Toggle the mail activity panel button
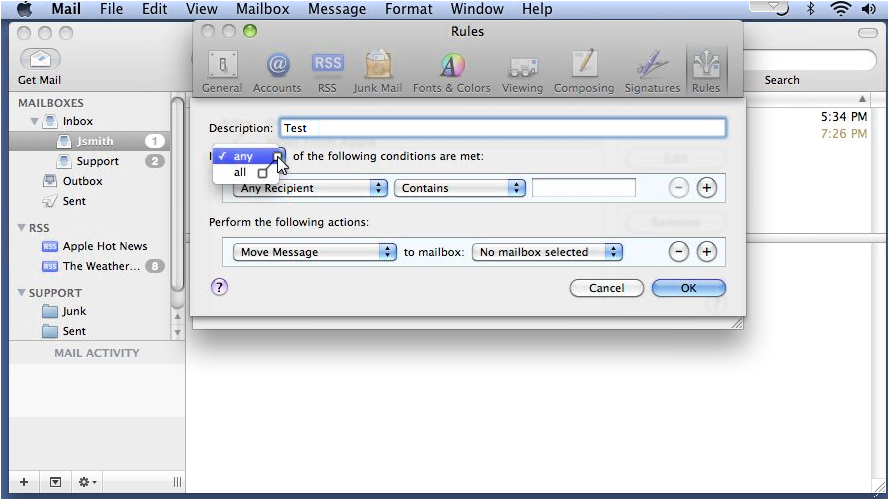The width and height of the screenshot is (889, 500). pyautogui.click(x=55, y=482)
